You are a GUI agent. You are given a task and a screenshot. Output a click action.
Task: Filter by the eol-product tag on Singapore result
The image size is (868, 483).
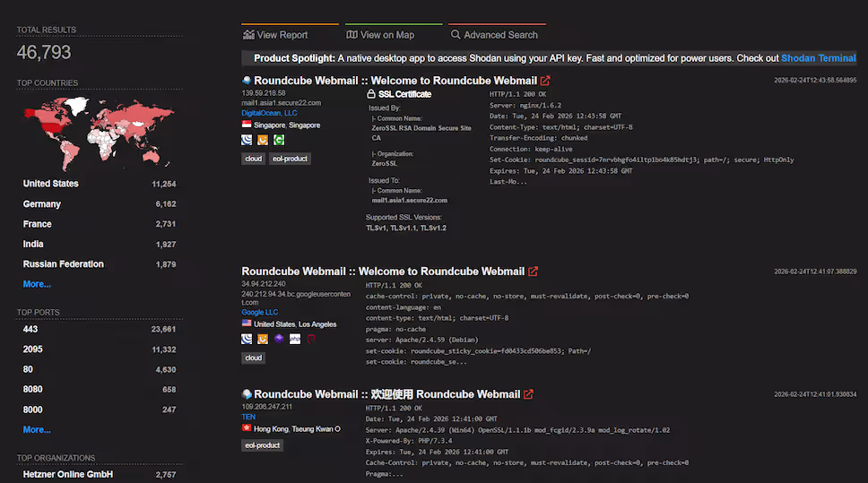[290, 159]
